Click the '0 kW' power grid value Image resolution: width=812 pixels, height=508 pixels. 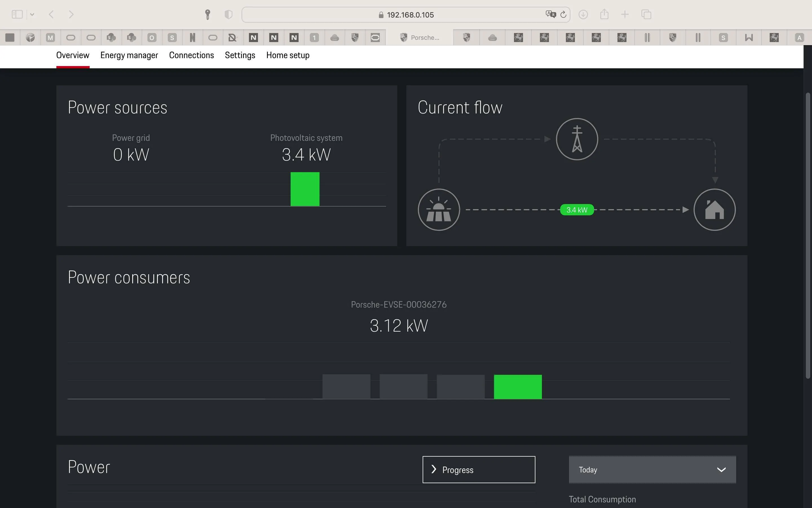[x=131, y=155]
